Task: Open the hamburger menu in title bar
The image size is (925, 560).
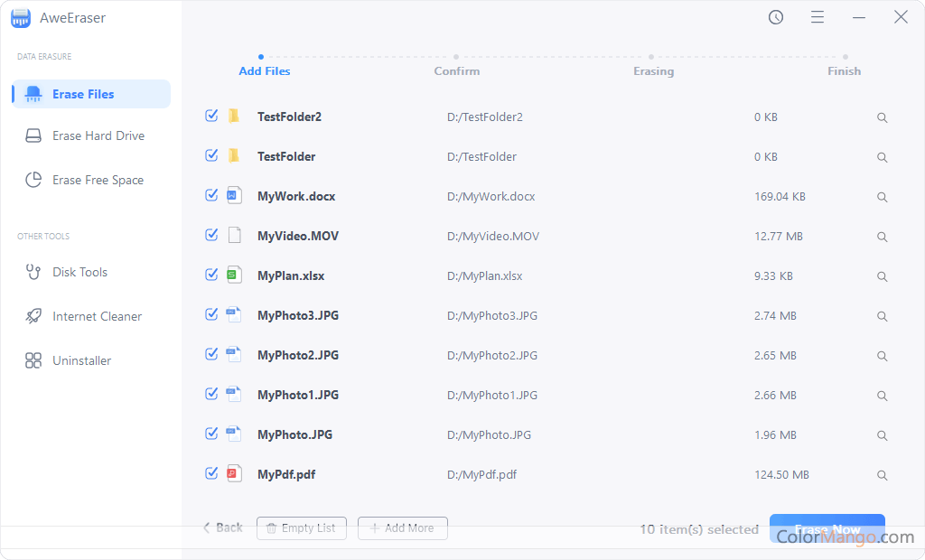Action: pos(818,17)
